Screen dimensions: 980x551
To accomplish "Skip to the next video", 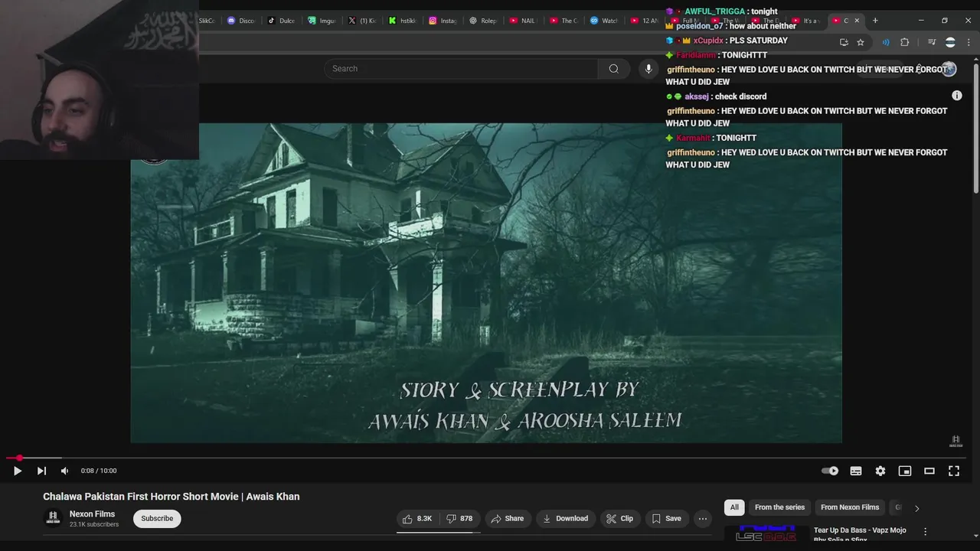I will 41,471.
